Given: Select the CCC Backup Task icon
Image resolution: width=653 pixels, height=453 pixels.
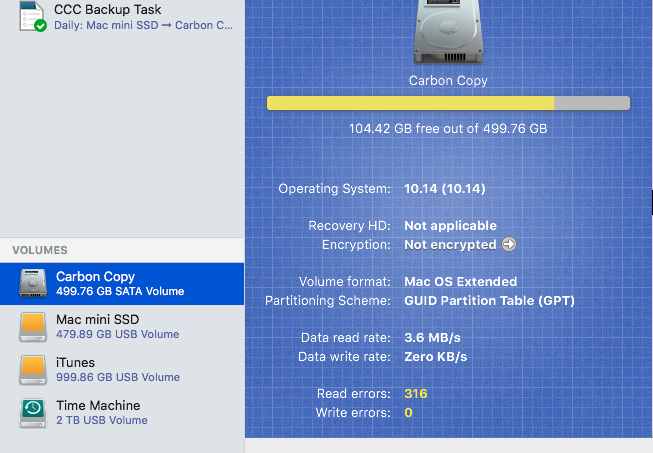Looking at the screenshot, I should click(33, 17).
